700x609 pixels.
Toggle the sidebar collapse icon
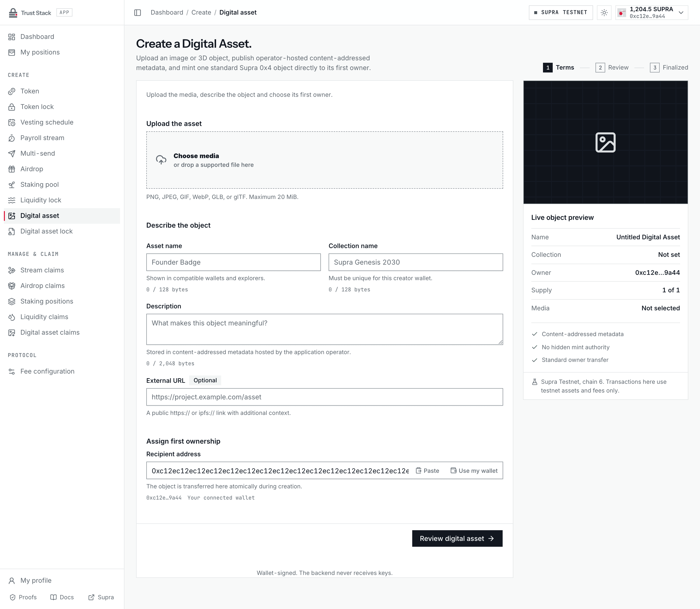click(x=138, y=13)
